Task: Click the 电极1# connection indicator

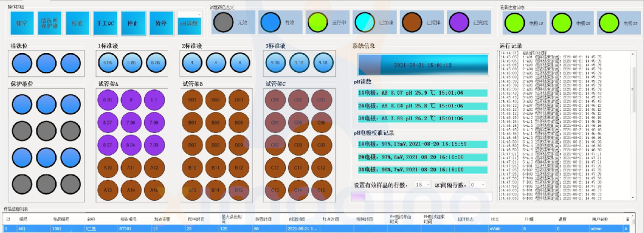Action: 515,23
